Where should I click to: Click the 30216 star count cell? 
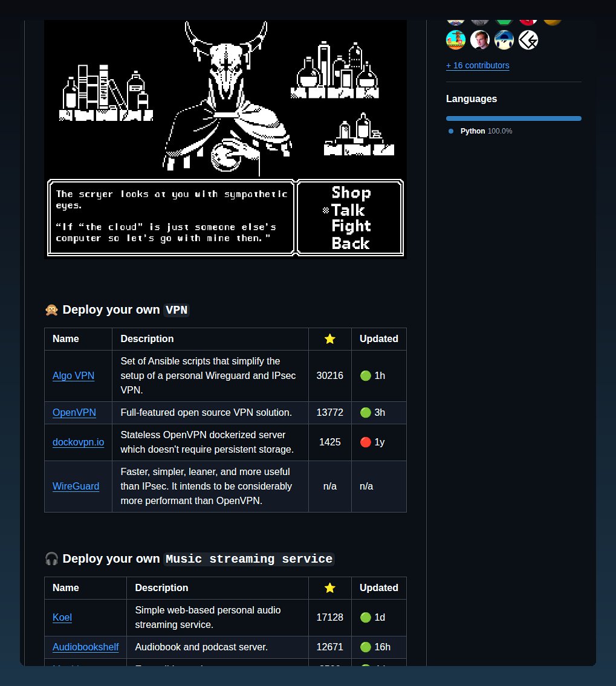pos(330,376)
